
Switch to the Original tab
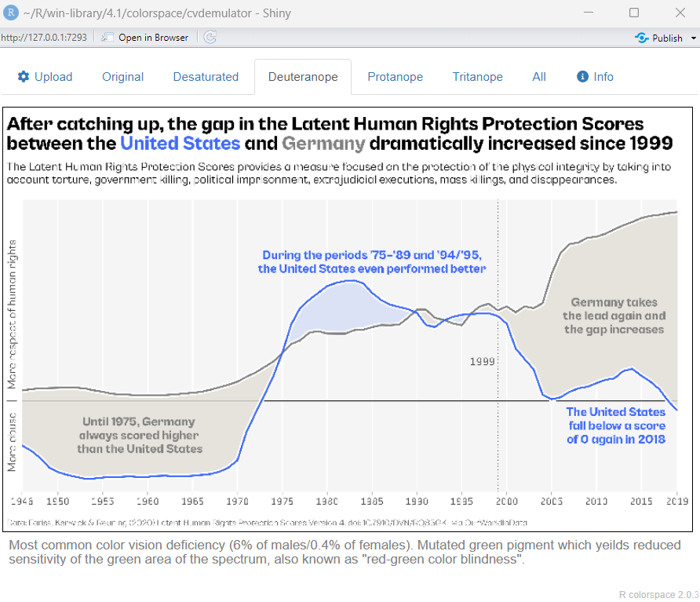[x=122, y=77]
